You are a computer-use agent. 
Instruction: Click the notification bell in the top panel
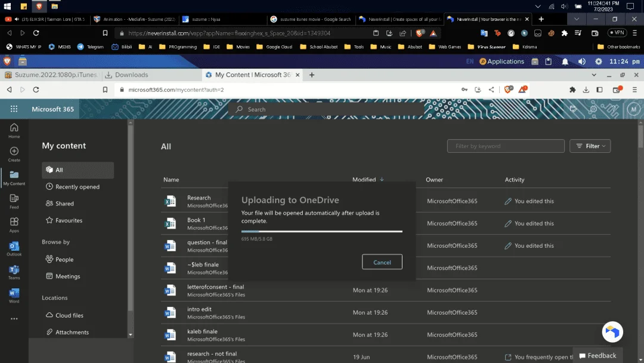click(x=565, y=61)
